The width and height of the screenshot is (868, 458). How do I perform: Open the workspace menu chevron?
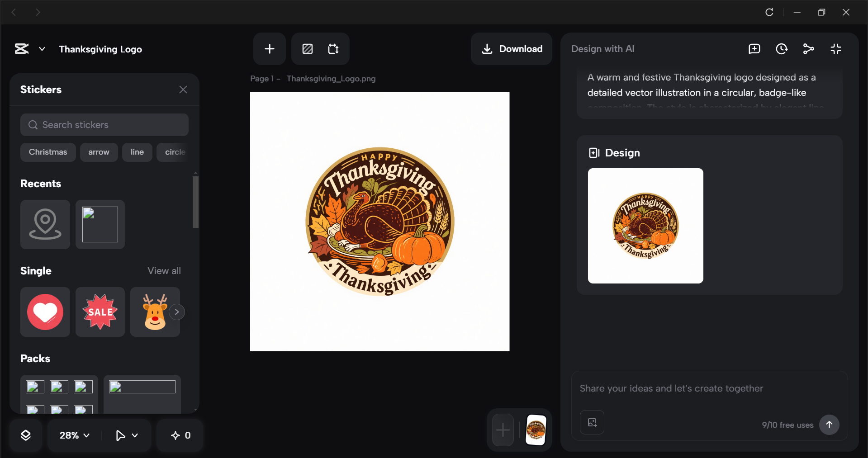pyautogui.click(x=42, y=49)
